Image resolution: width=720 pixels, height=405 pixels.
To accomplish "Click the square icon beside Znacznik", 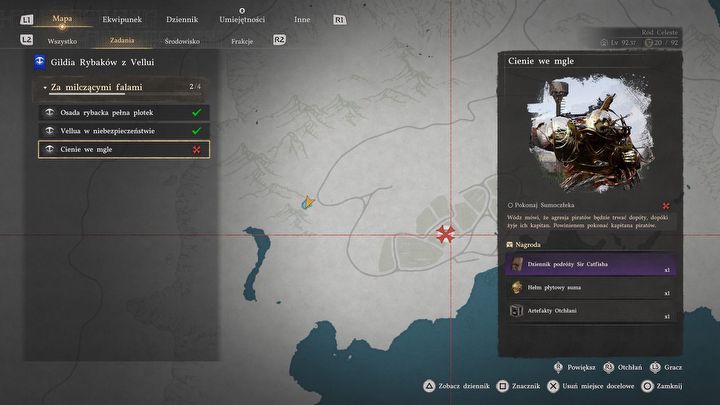I will (502, 386).
